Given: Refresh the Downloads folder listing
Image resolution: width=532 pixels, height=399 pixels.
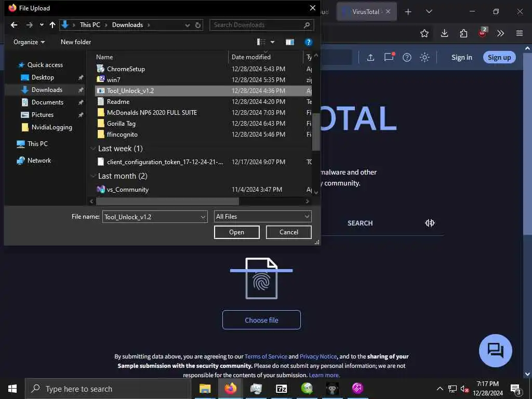Looking at the screenshot, I should point(198,25).
